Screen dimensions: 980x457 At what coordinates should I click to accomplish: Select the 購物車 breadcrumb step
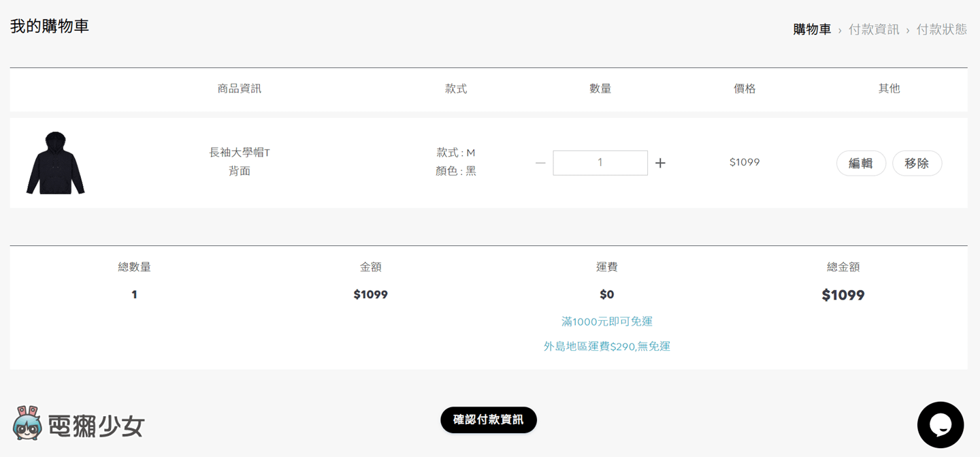[812, 29]
